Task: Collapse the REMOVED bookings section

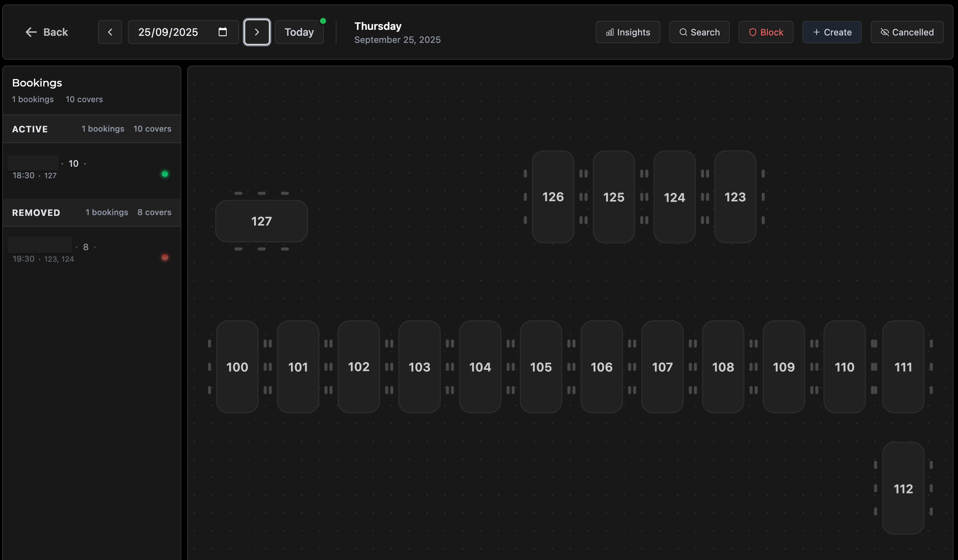Action: point(36,213)
